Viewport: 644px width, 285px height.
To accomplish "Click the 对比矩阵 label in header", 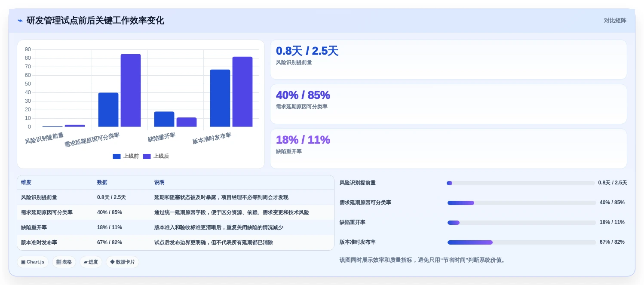I will (x=615, y=21).
